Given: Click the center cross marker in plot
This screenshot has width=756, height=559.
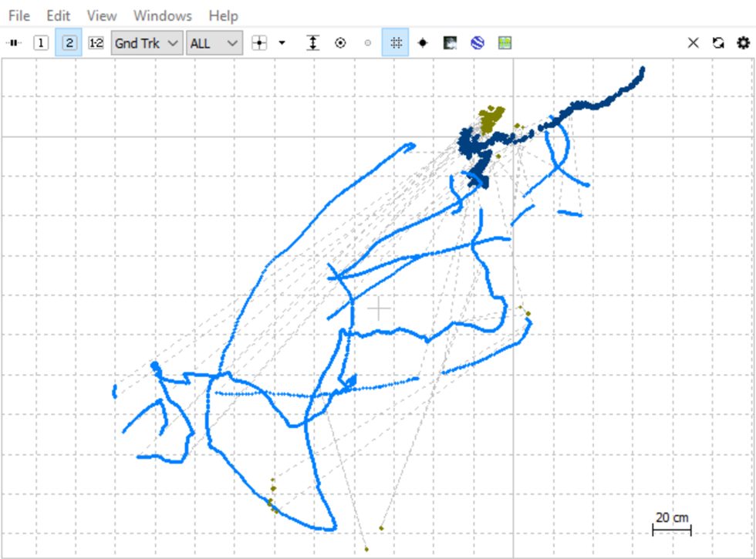Looking at the screenshot, I should click(x=380, y=308).
